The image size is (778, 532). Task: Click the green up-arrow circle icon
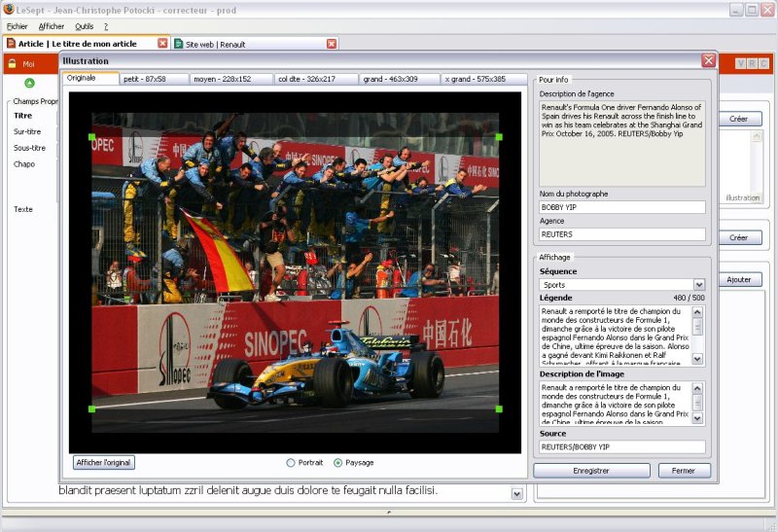[30, 83]
